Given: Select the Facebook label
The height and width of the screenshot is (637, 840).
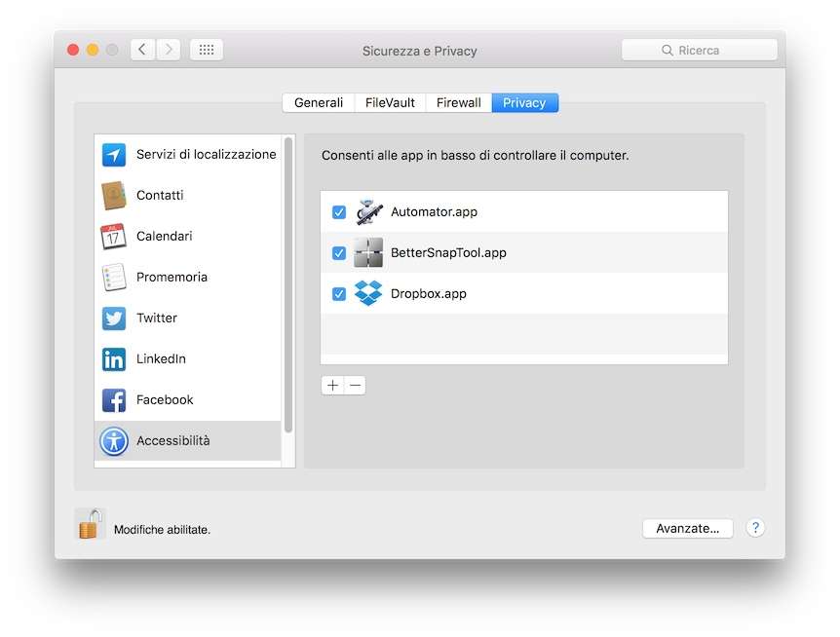Looking at the screenshot, I should click(165, 400).
